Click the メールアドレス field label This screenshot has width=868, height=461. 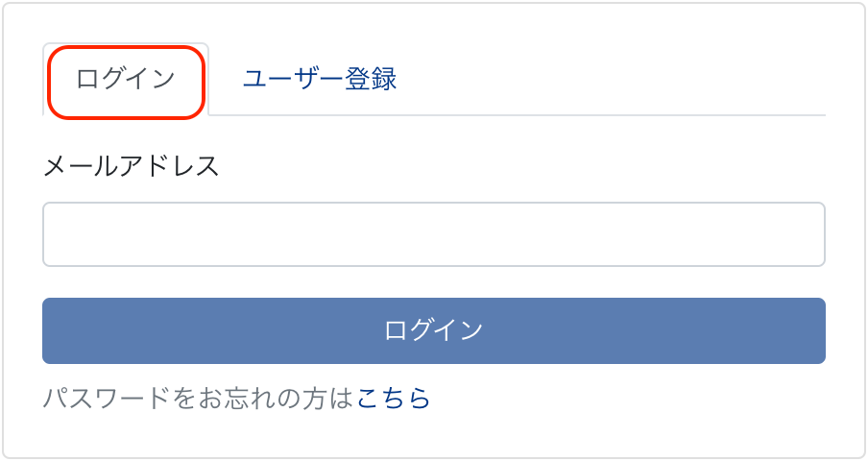click(132, 166)
